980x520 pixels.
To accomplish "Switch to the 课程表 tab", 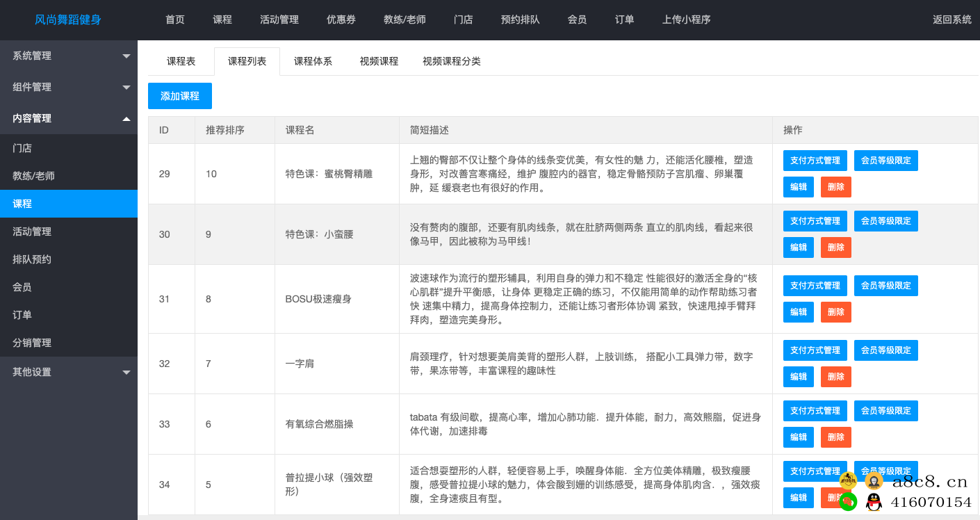I will [x=181, y=61].
